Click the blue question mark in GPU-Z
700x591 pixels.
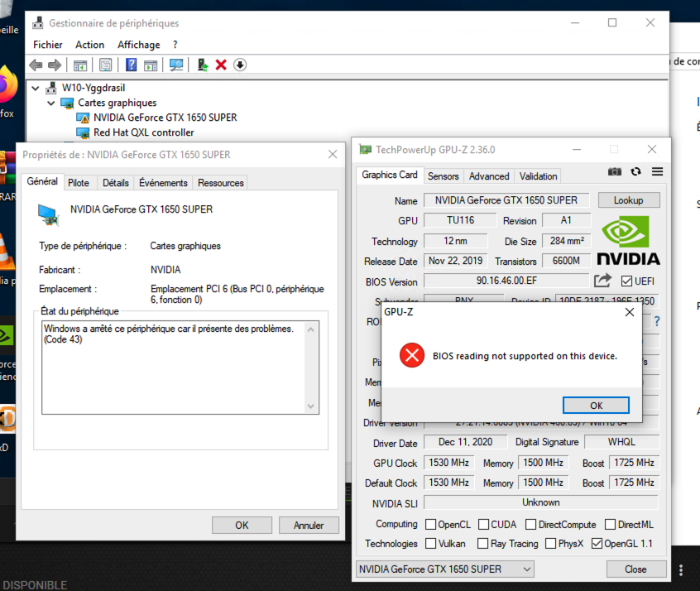coord(657,320)
